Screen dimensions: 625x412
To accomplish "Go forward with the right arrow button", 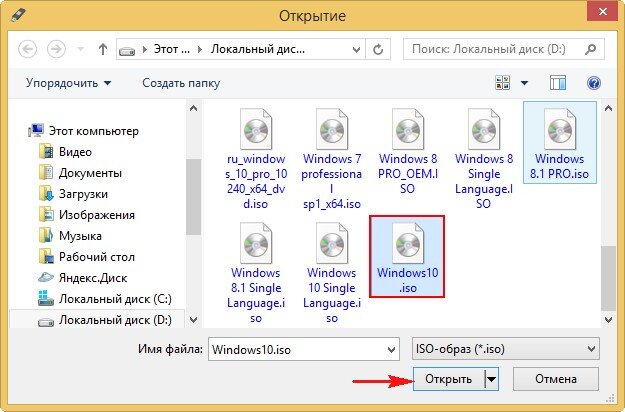I will pyautogui.click(x=56, y=49).
